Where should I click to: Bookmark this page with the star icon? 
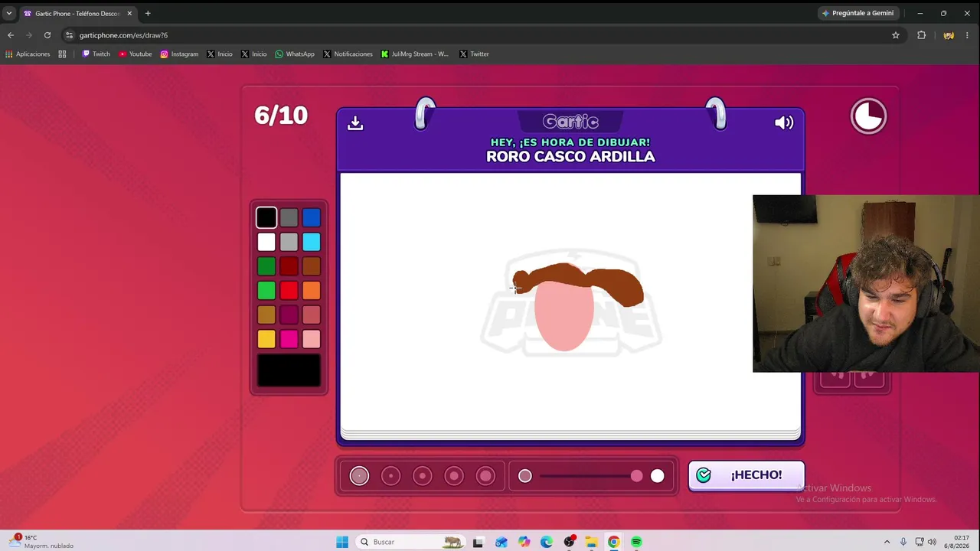pyautogui.click(x=896, y=35)
